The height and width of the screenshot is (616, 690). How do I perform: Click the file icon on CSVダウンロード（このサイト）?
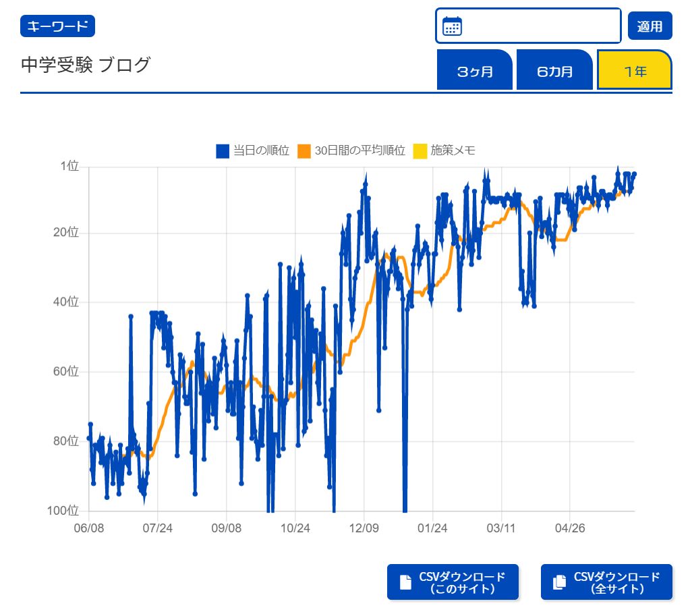click(x=405, y=582)
